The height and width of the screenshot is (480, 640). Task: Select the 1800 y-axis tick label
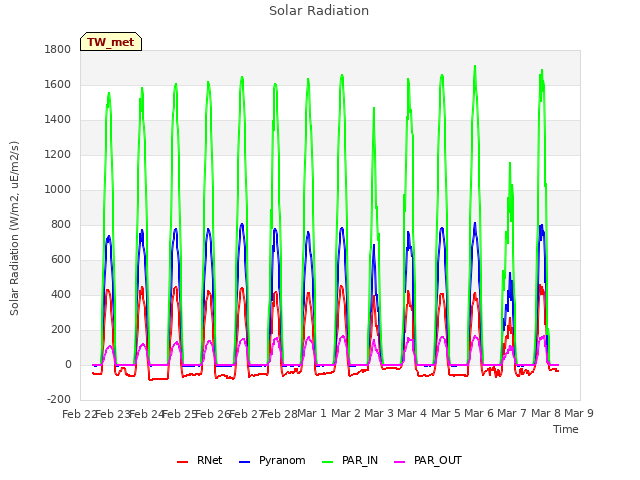(58, 49)
